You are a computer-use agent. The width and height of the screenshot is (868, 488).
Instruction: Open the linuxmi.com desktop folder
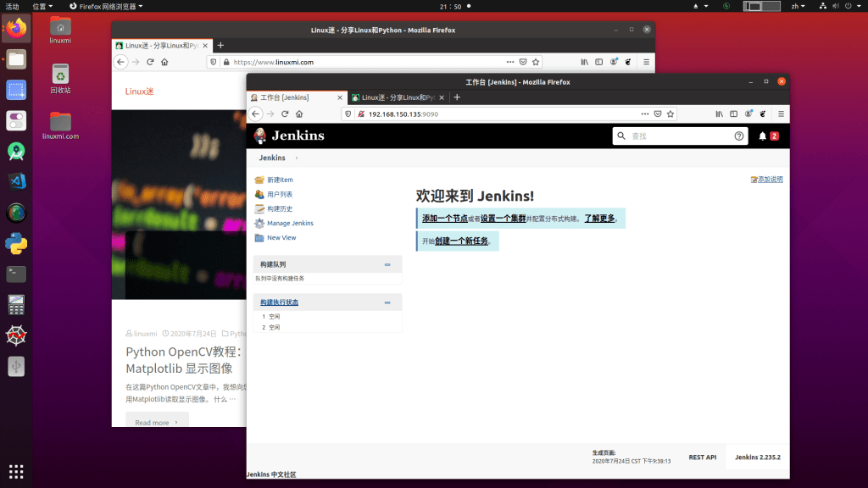(60, 125)
